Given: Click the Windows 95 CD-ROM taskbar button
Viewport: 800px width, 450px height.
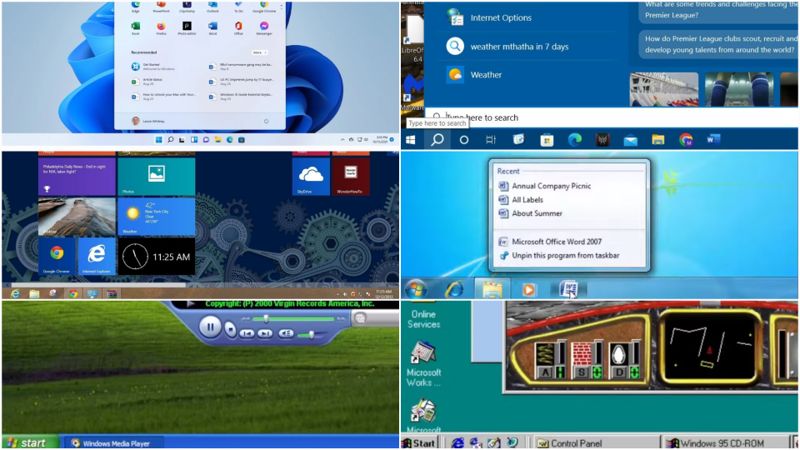Looking at the screenshot, I should tap(724, 443).
